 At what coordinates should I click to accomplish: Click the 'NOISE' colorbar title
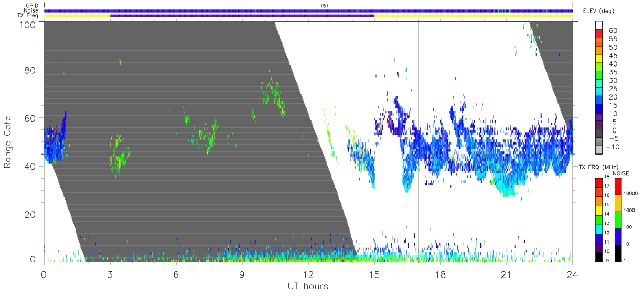[621, 173]
